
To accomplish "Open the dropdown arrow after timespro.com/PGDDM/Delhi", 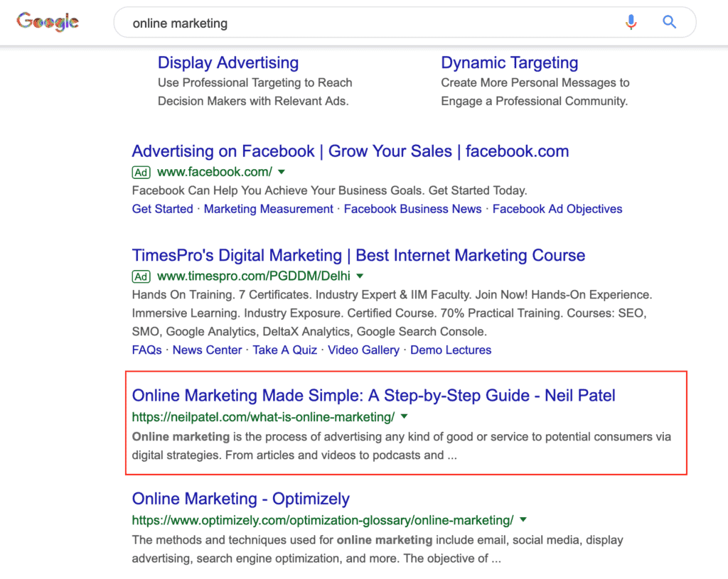I will coord(360,276).
